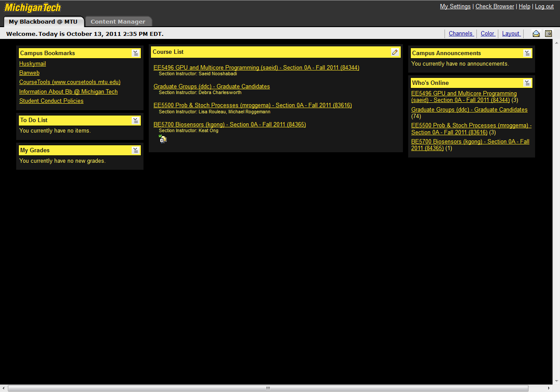Collapse the My Grades module
This screenshot has height=392, width=560.
pos(136,150)
